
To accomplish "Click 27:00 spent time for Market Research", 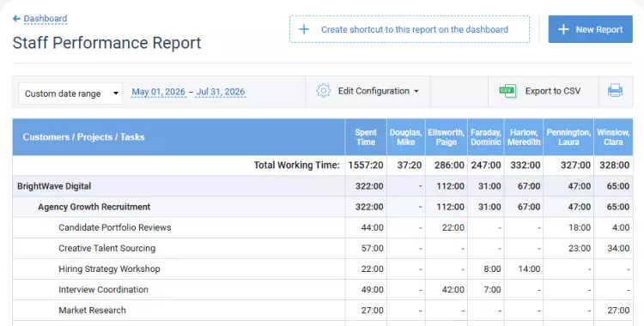I will pyautogui.click(x=372, y=310).
